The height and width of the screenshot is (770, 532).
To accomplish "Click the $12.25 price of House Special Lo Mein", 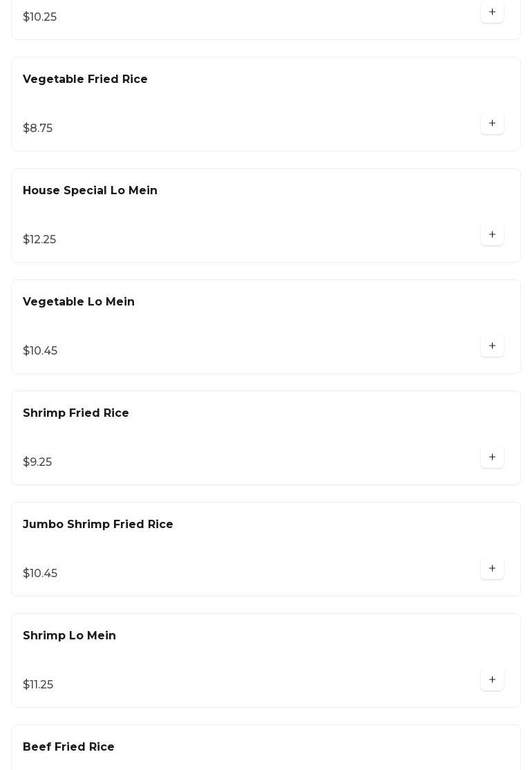I will click(x=39, y=240).
